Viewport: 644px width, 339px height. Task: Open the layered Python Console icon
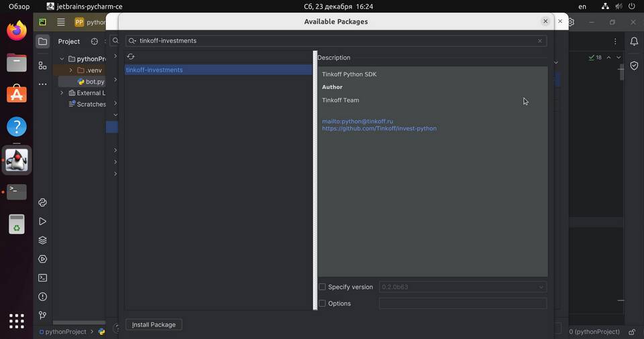click(x=42, y=240)
